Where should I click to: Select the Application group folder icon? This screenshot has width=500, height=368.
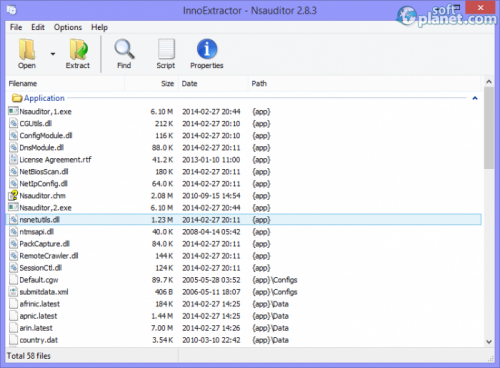point(17,98)
